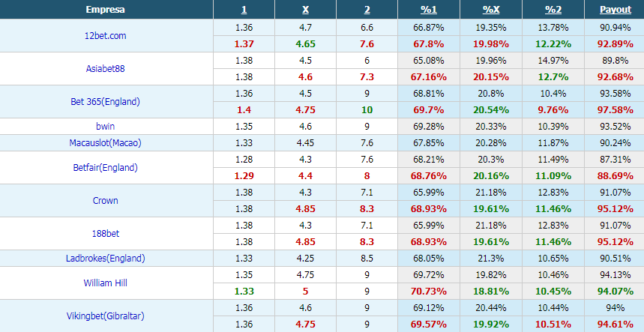Image resolution: width=644 pixels, height=332 pixels.
Task: Sort table by the 1 column header
Action: tap(244, 10)
